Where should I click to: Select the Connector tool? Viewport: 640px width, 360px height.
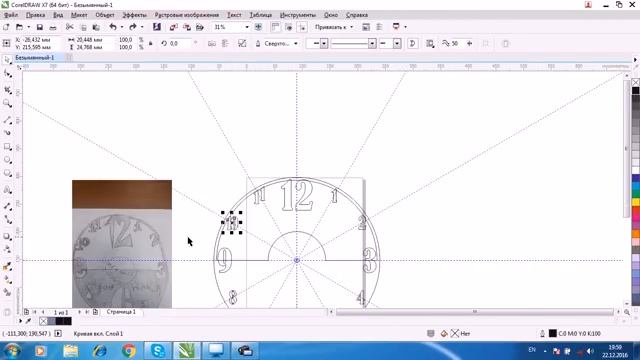click(x=7, y=220)
